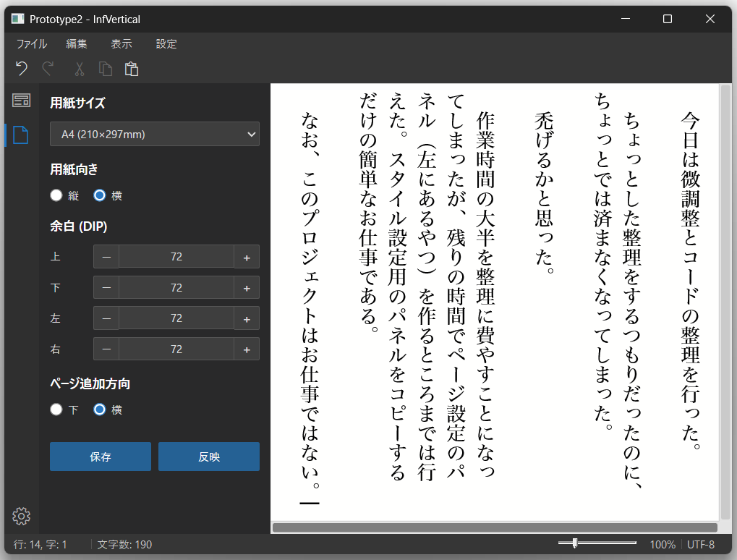Click the Cut scissors icon
The image size is (737, 560).
(x=80, y=69)
